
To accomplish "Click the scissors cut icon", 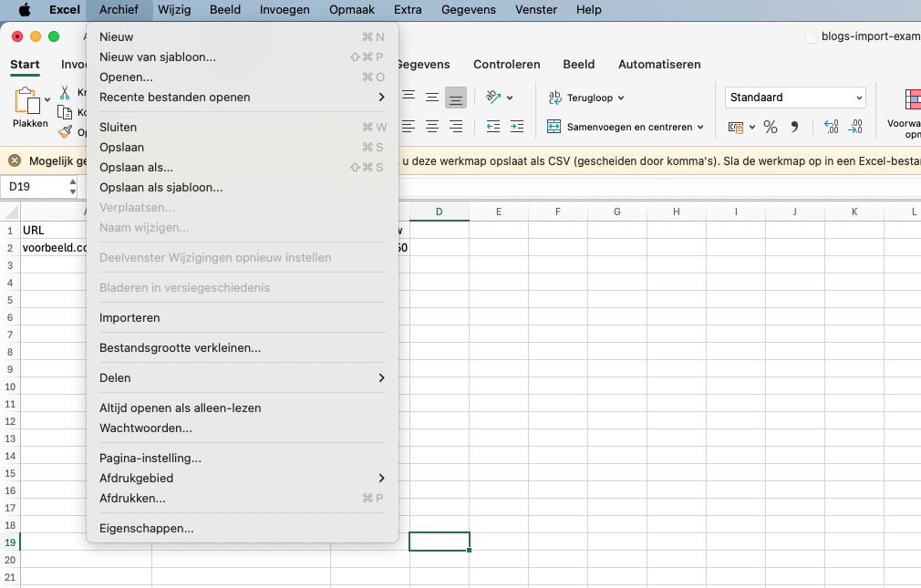I will click(65, 92).
